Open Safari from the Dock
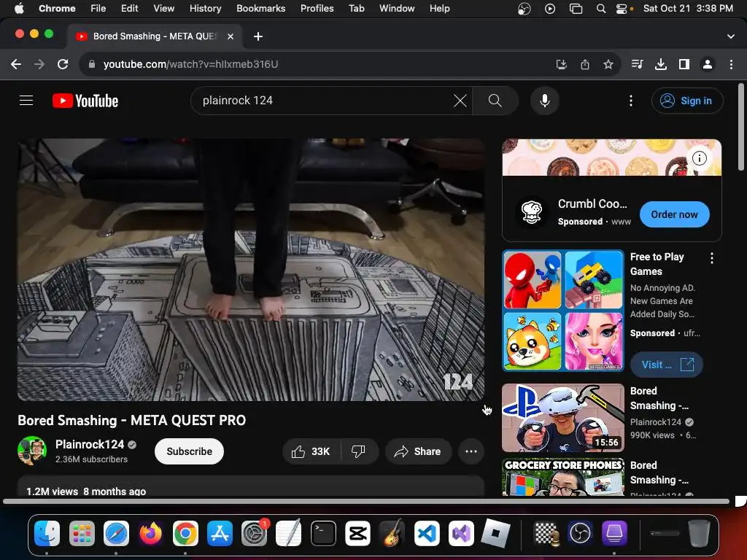This screenshot has width=747, height=560. point(116,533)
